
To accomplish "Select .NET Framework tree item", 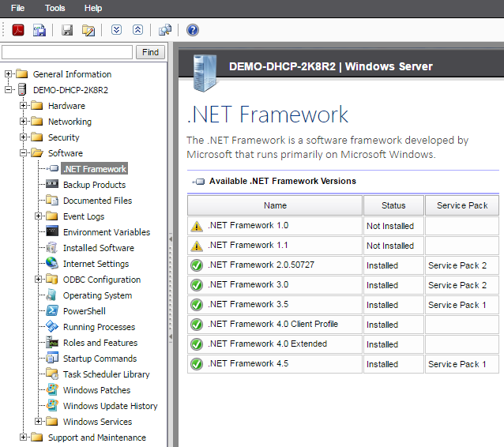I will point(95,168).
